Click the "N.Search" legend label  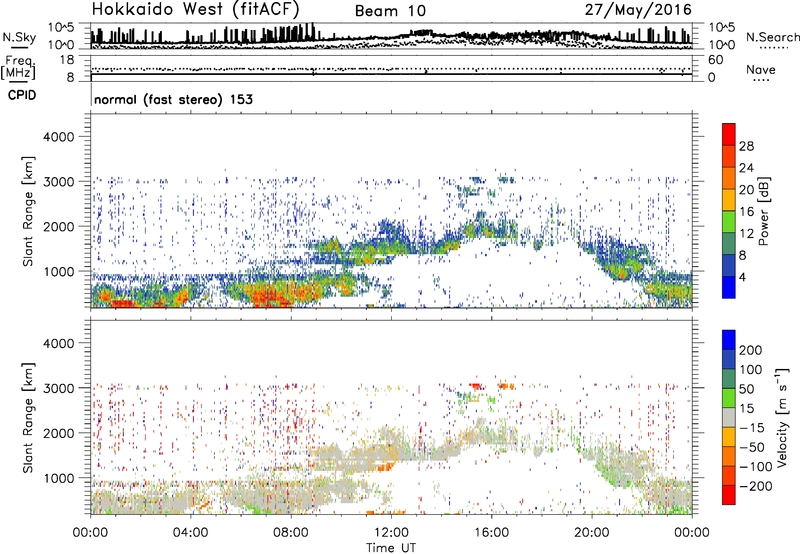772,37
